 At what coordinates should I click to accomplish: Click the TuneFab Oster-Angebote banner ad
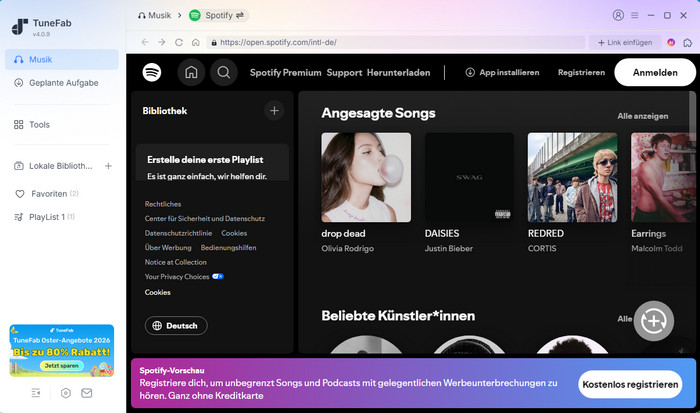coord(62,350)
